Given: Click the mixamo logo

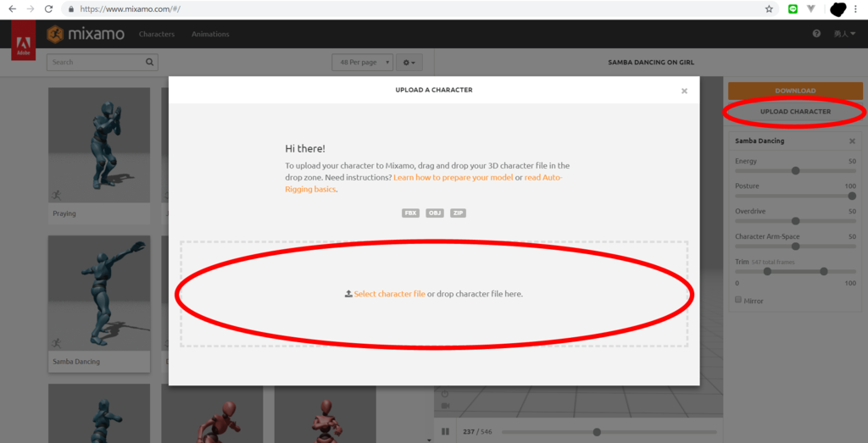Looking at the screenshot, I should pos(86,34).
